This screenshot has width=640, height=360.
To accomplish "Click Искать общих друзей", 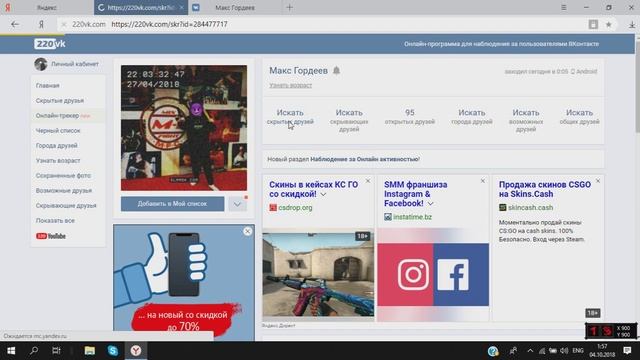I will [580, 116].
